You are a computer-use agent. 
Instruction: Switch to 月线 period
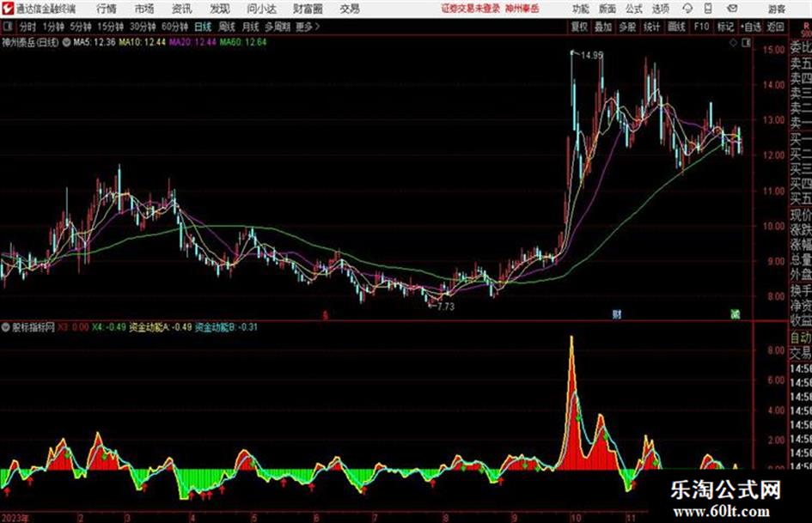pyautogui.click(x=251, y=27)
